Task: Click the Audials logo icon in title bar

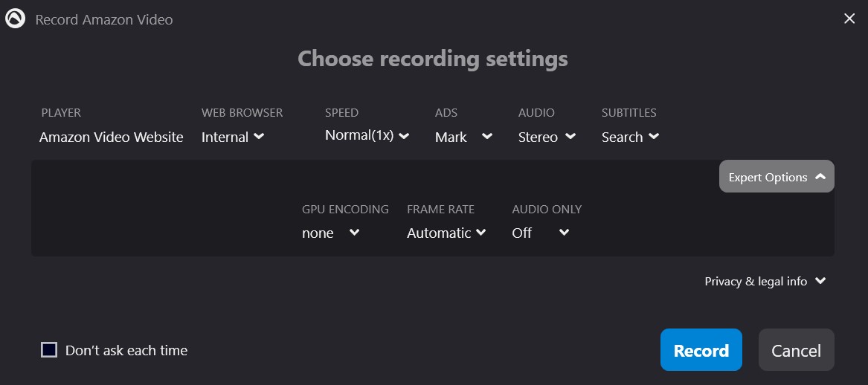Action: (x=15, y=19)
